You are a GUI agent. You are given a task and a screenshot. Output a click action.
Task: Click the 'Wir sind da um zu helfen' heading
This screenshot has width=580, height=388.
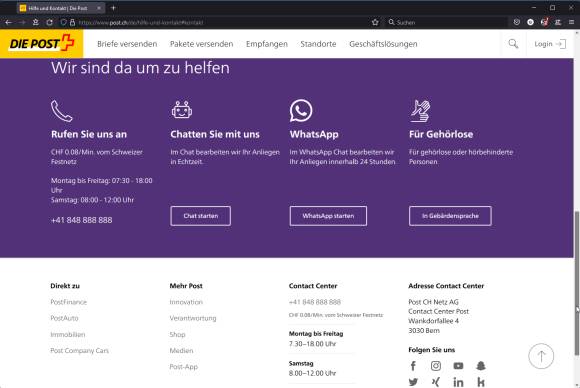[x=140, y=68]
